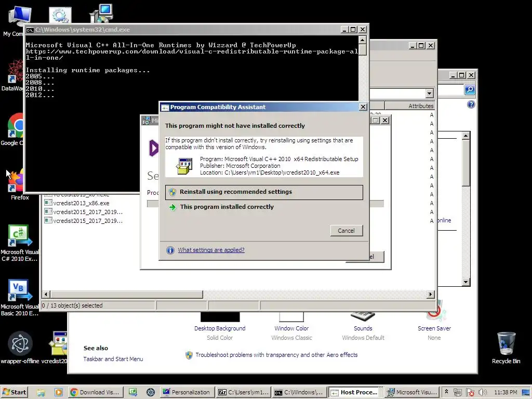Switch to C:\Windows cmd taskbar button
This screenshot has width=532, height=399.
pos(300,393)
